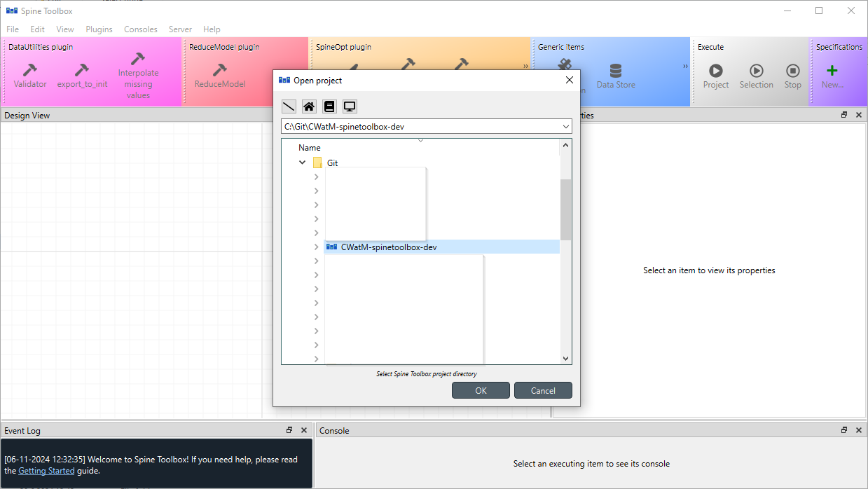The height and width of the screenshot is (489, 868).
Task: Click the Event Log panel title
Action: [22, 430]
